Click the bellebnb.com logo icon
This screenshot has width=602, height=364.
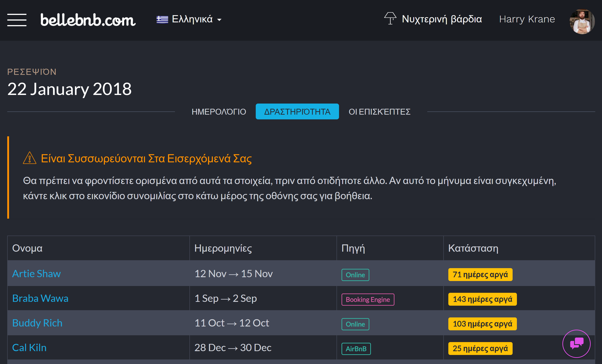(88, 19)
